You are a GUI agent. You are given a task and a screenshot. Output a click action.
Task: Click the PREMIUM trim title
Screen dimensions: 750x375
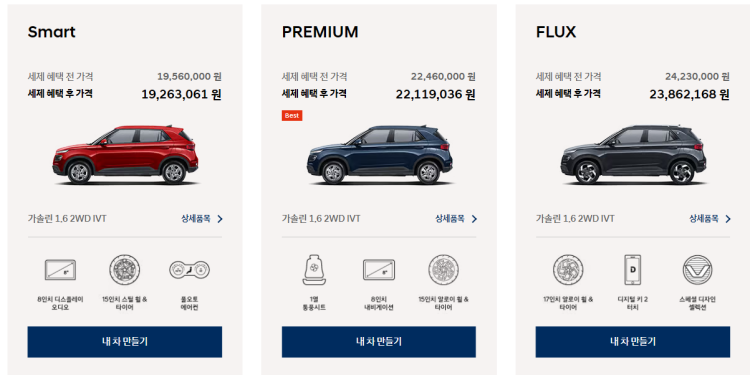320,32
